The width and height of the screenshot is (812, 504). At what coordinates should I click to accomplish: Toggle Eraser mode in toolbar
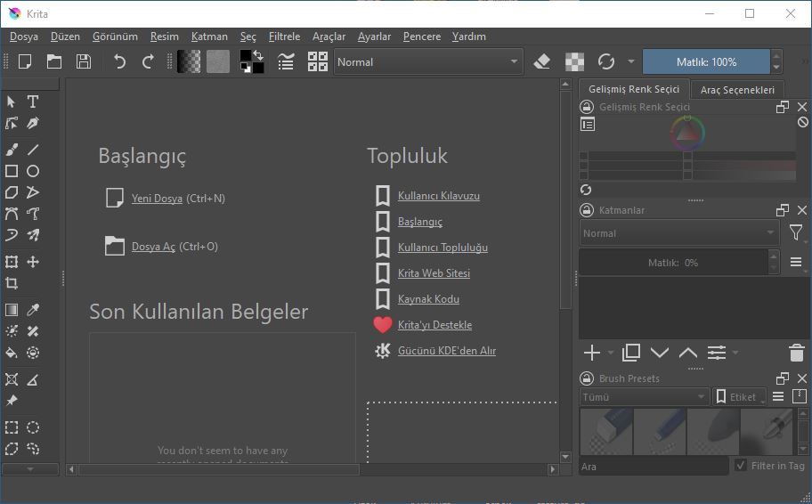pyautogui.click(x=541, y=61)
